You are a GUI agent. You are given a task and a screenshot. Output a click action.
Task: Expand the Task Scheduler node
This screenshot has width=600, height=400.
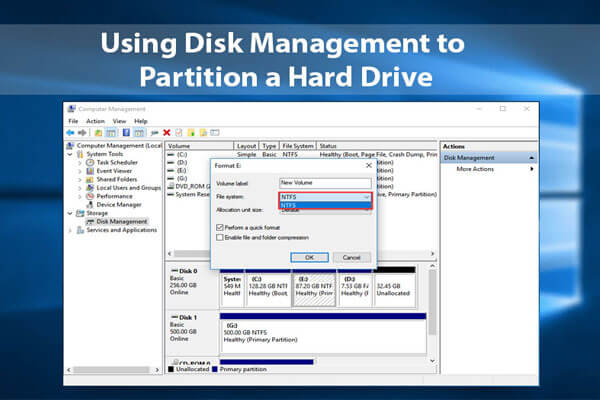(x=80, y=163)
